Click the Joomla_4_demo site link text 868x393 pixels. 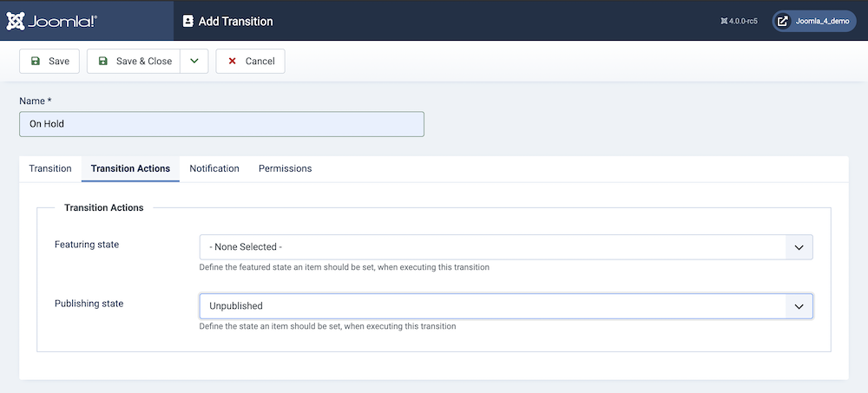pyautogui.click(x=821, y=21)
